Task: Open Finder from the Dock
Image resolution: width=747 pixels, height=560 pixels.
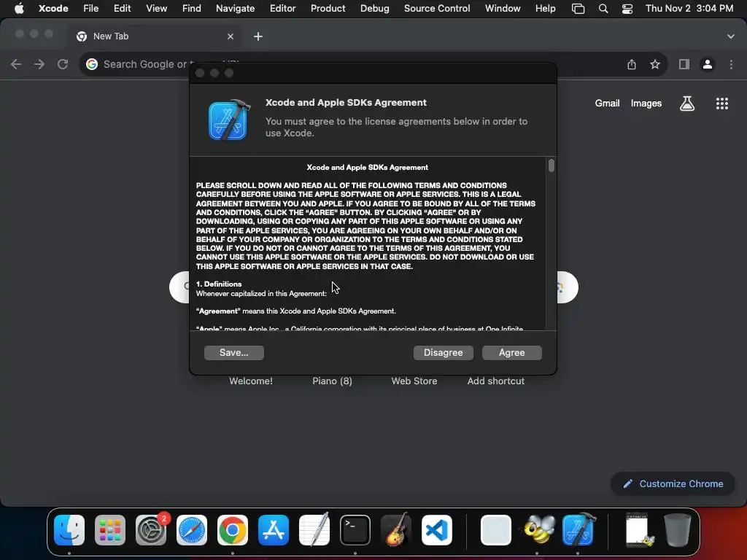Action: click(69, 530)
